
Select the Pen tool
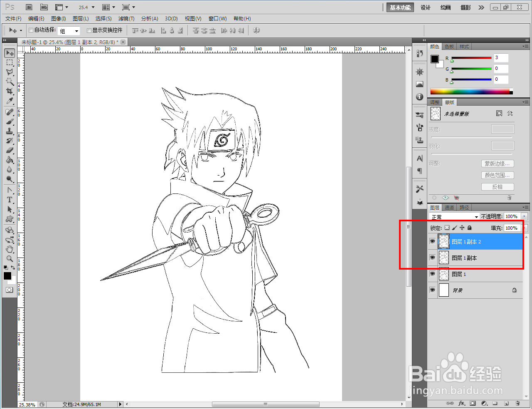[x=10, y=190]
